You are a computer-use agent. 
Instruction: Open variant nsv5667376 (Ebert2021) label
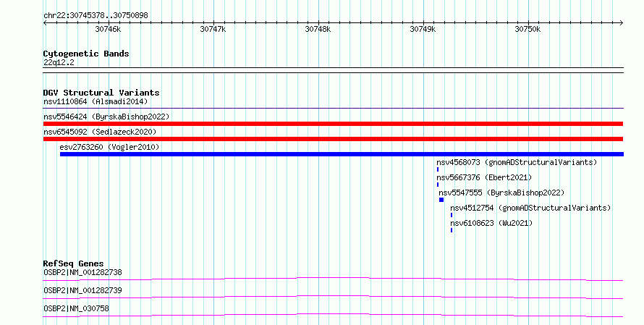coord(484,177)
